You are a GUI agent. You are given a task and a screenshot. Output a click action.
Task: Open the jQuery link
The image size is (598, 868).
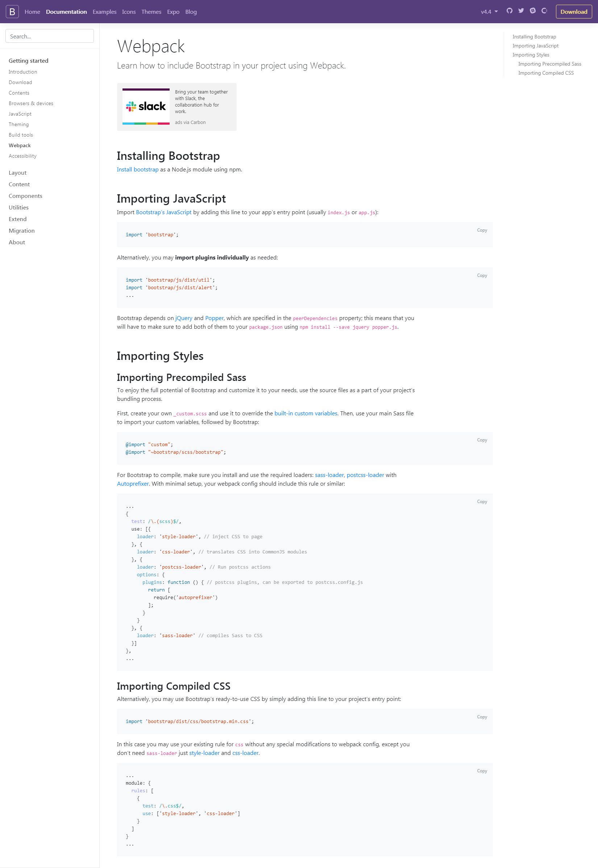coord(184,318)
